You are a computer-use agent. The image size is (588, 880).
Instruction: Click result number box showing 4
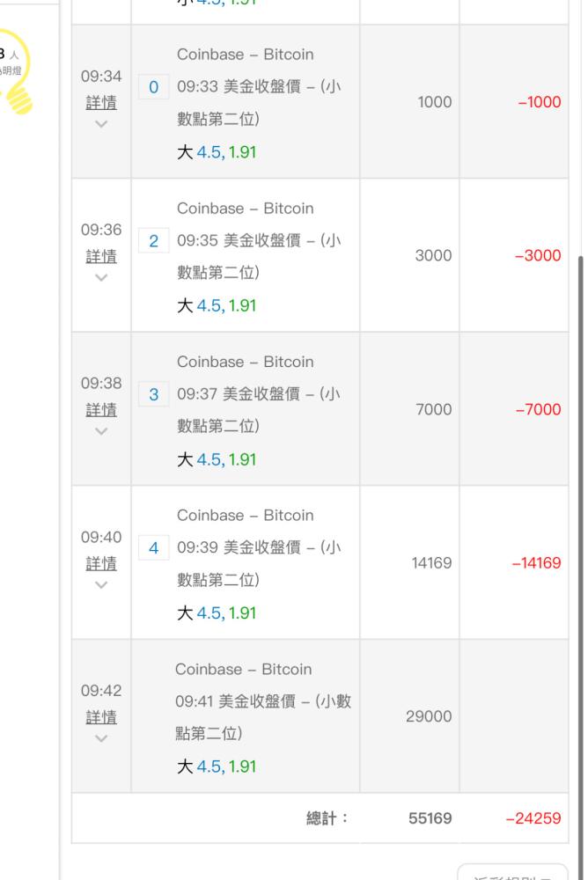click(153, 547)
